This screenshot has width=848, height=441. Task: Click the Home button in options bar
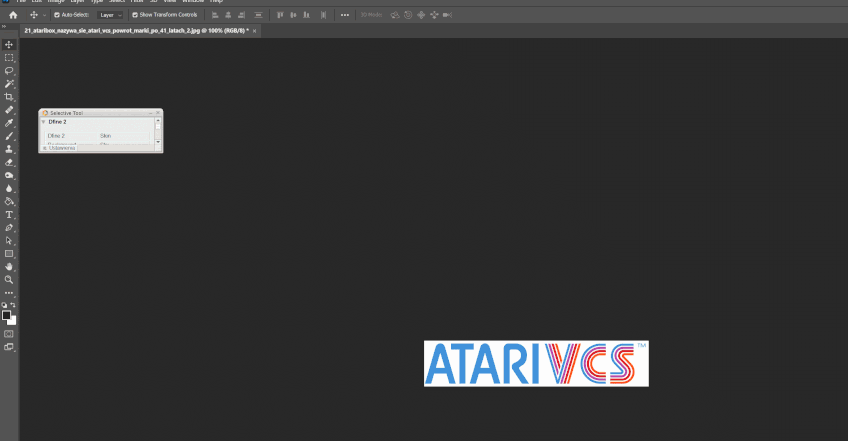click(x=13, y=15)
